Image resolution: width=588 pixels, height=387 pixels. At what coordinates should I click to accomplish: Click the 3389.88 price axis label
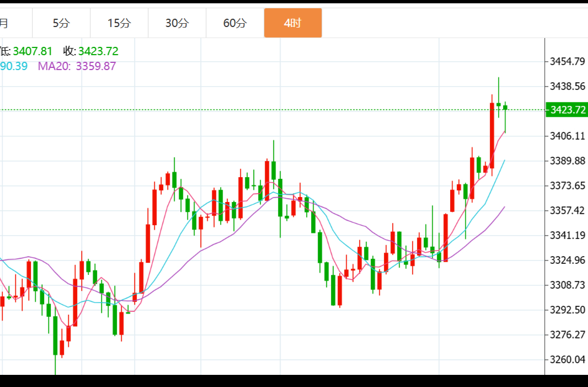click(568, 161)
